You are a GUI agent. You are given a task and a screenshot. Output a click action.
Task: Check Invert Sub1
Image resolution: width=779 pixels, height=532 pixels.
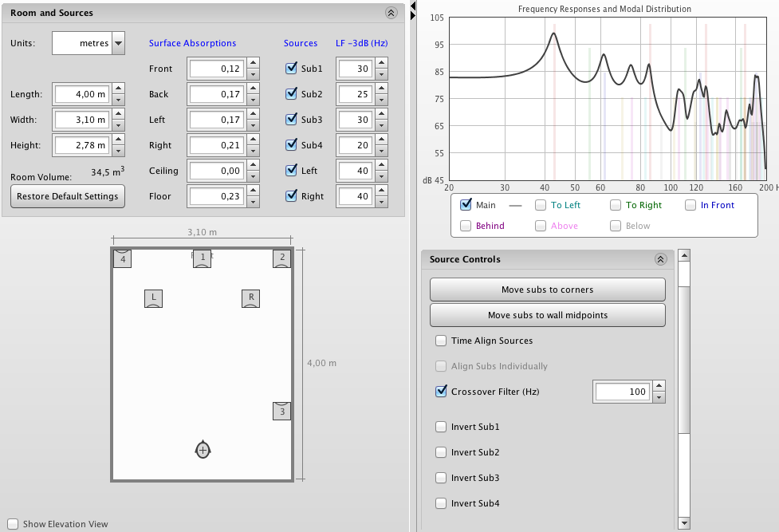[441, 427]
